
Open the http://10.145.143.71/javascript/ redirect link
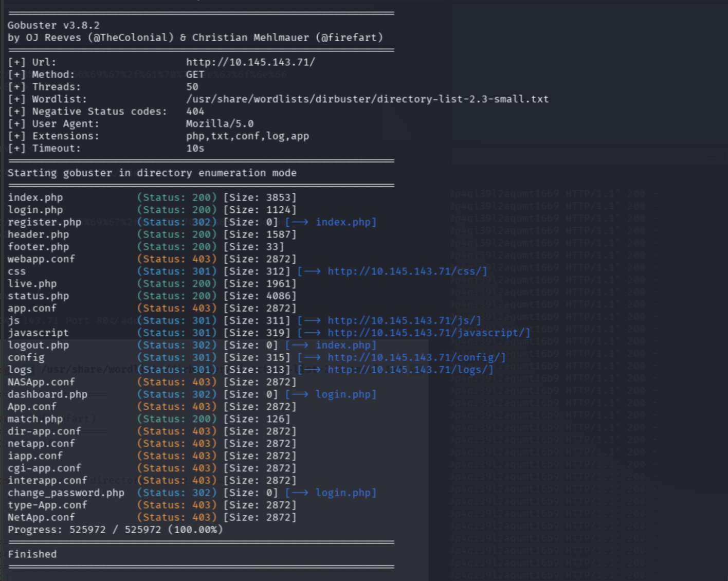coord(426,333)
